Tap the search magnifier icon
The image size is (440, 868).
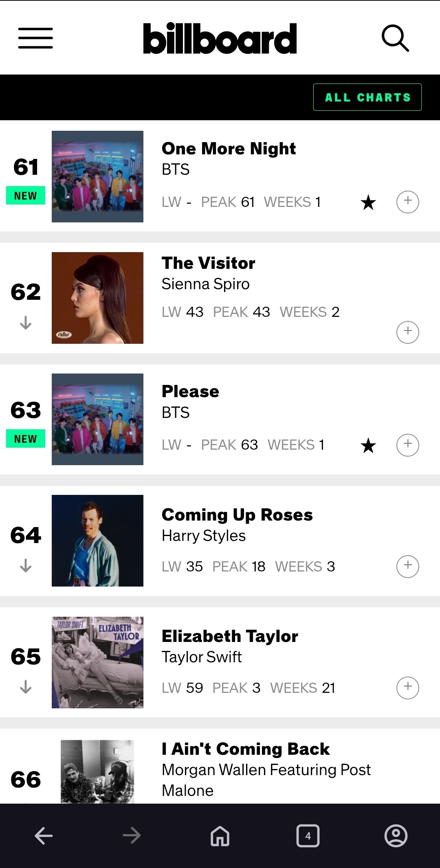[x=395, y=38]
